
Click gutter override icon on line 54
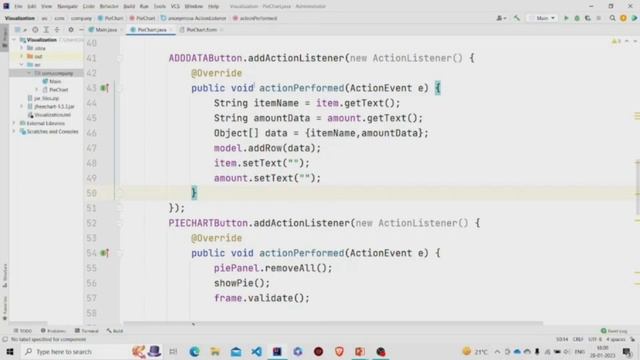pos(104,253)
